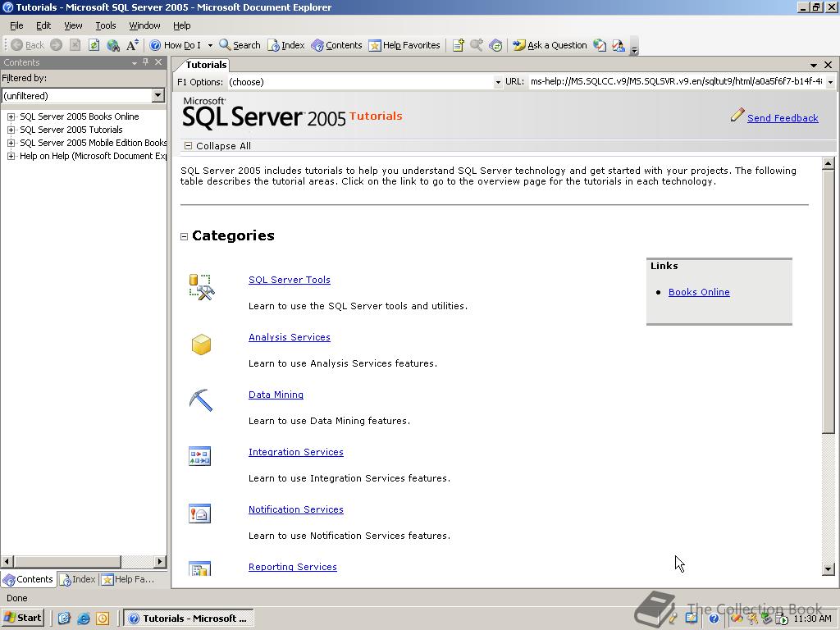The image size is (840, 630).
Task: Open the Books Online link
Action: pos(699,292)
